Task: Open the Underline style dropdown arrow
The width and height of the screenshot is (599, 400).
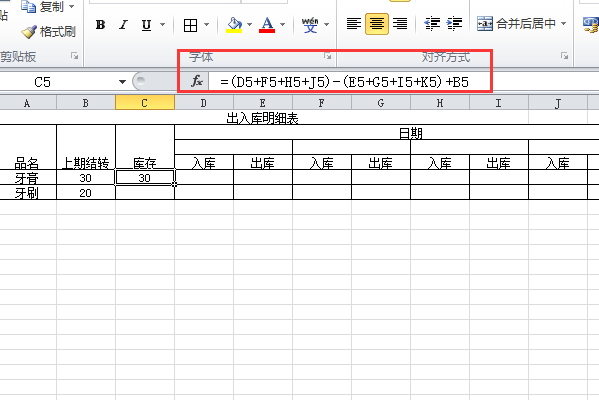Action: 162,25
